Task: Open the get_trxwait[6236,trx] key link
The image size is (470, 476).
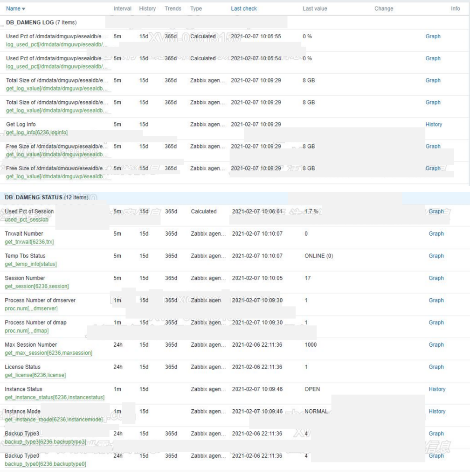Action: (x=29, y=242)
